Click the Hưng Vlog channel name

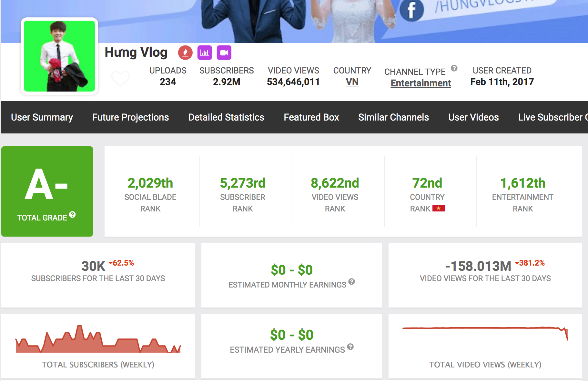(x=136, y=52)
